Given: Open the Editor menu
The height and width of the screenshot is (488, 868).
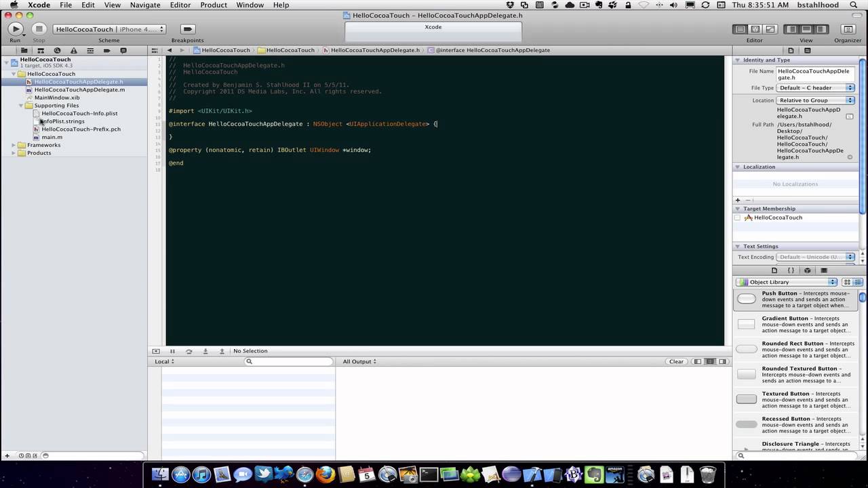Looking at the screenshot, I should 180,5.
